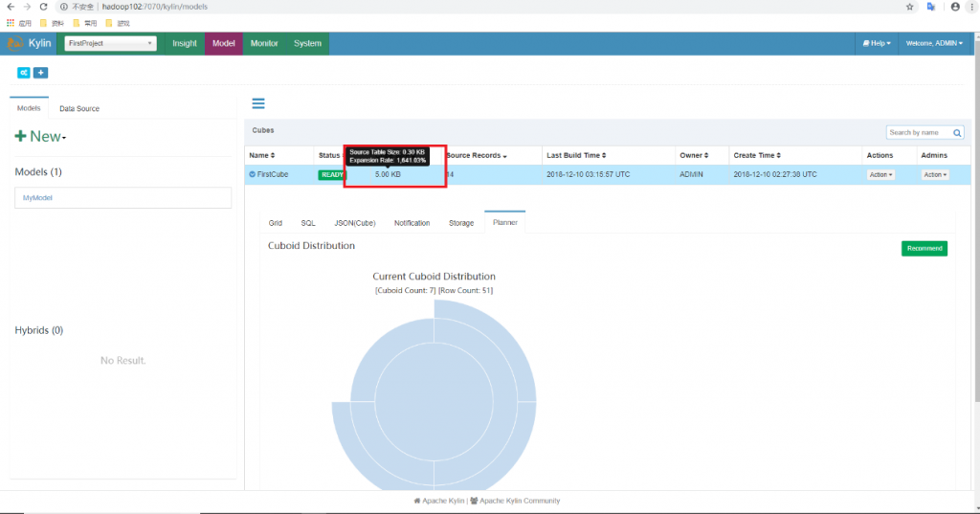Switch to the Models tab
Screen dimensions: 980x514
click(29, 108)
